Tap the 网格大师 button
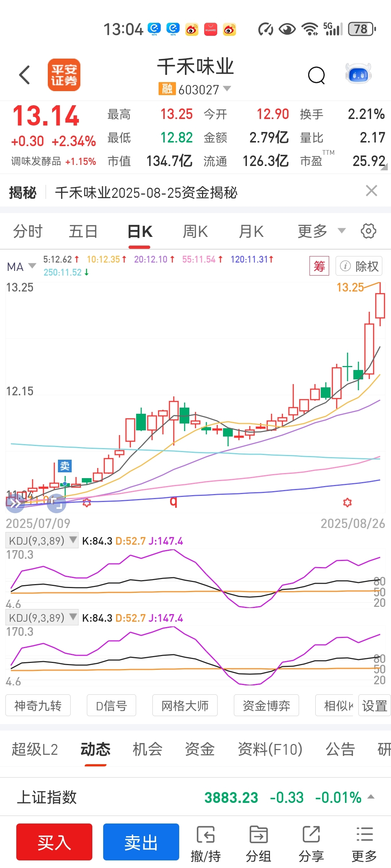Screen dimensions: 391x868 click(x=185, y=705)
